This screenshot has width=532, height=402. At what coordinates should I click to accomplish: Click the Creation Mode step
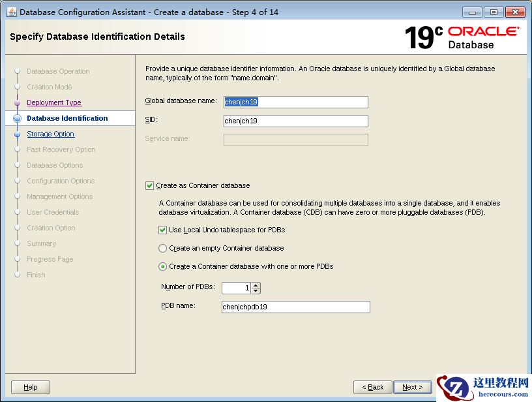[49, 87]
